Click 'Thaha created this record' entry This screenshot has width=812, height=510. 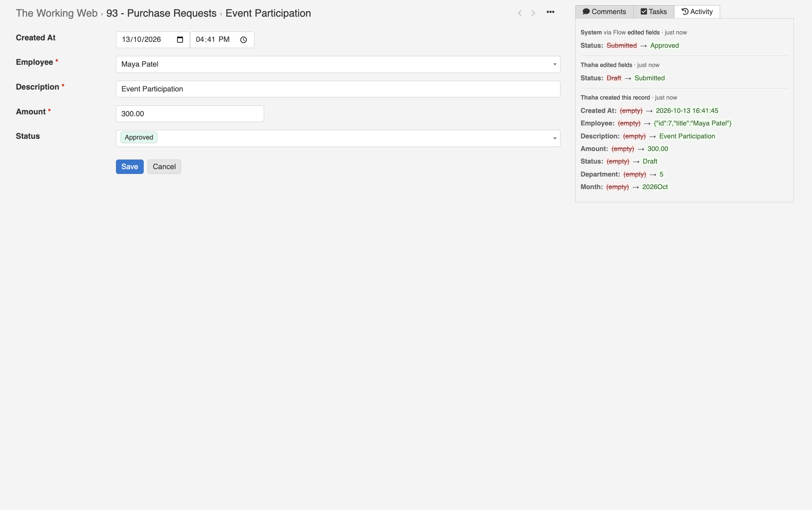tap(615, 98)
